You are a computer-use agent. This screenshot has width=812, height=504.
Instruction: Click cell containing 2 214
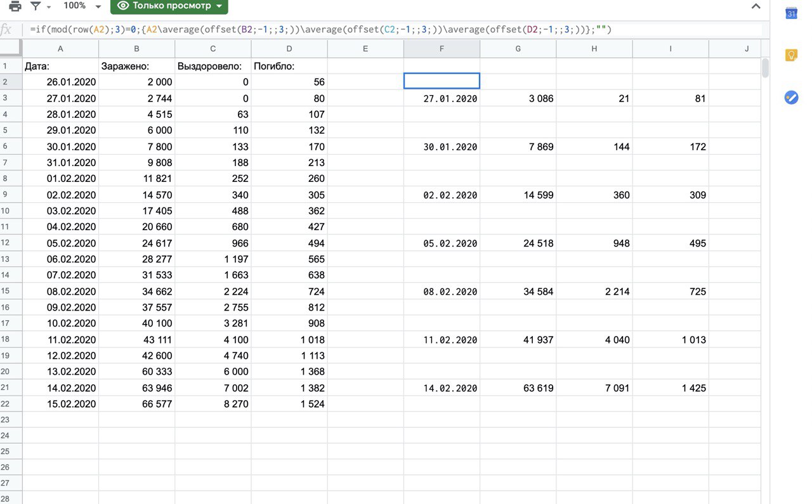point(594,292)
